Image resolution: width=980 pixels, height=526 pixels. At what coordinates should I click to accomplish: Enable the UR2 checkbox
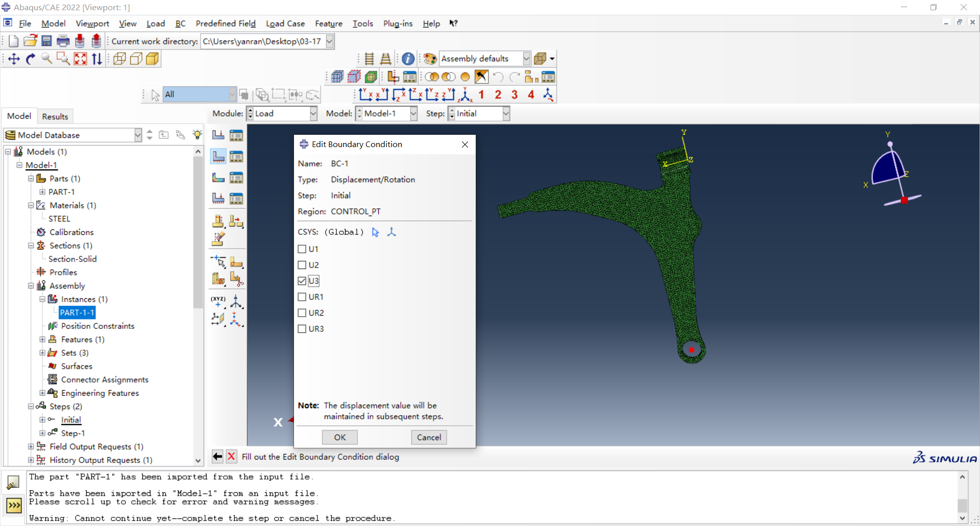pos(302,313)
